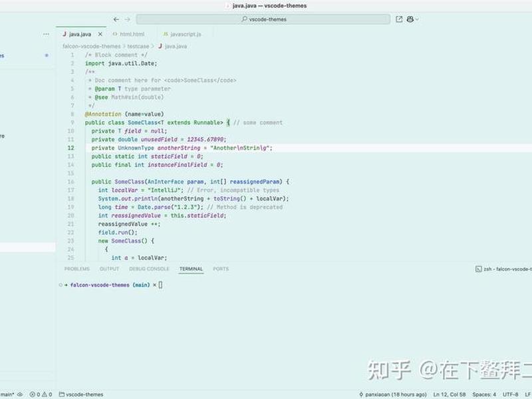Viewport: 532px width, 399px height.
Task: Click Date.parse on line 19
Action: (154, 207)
